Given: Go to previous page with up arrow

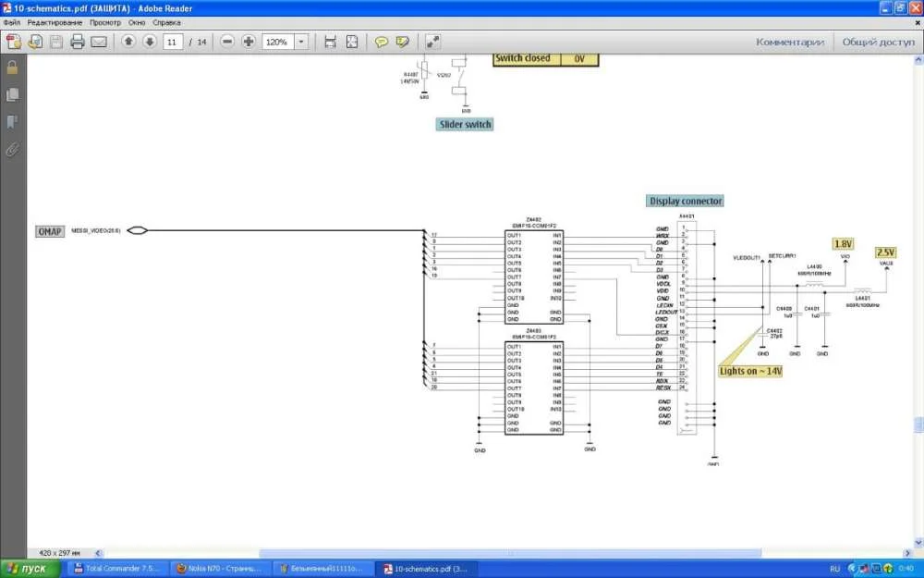Looking at the screenshot, I should point(128,42).
